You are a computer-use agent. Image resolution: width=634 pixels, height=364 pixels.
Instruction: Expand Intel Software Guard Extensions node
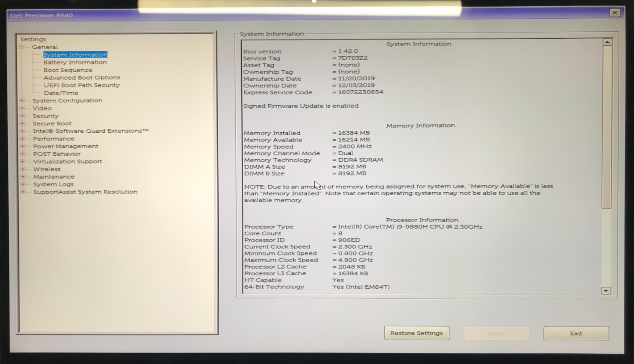23,131
